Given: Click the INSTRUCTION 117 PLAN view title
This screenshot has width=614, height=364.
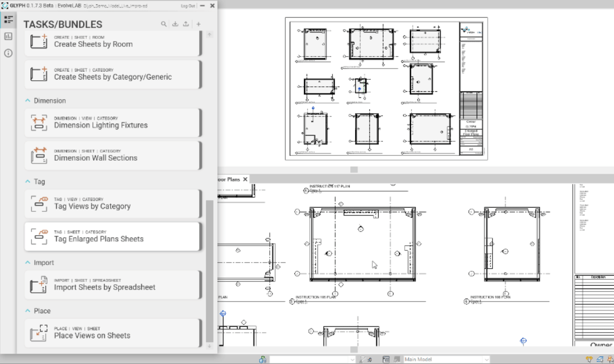Looking at the screenshot, I should click(x=330, y=186).
